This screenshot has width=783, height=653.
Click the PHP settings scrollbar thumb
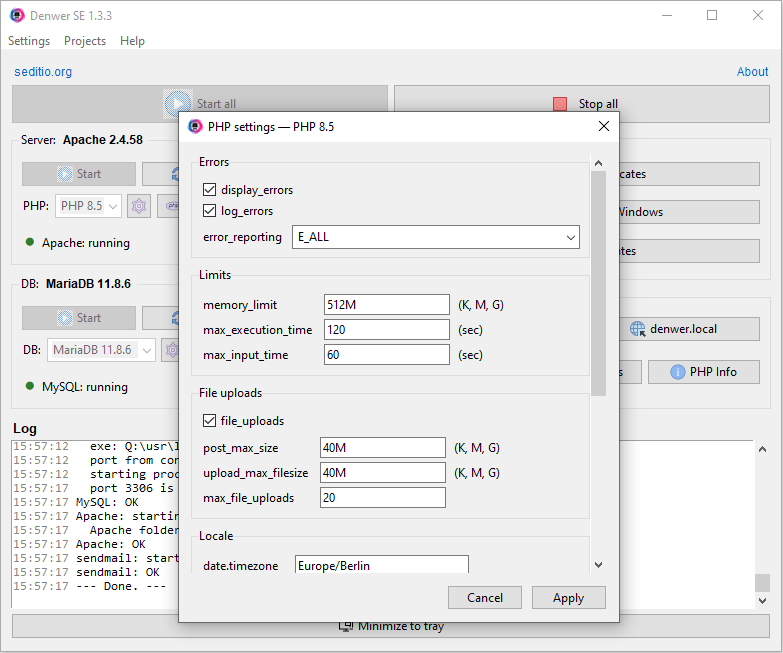point(598,283)
